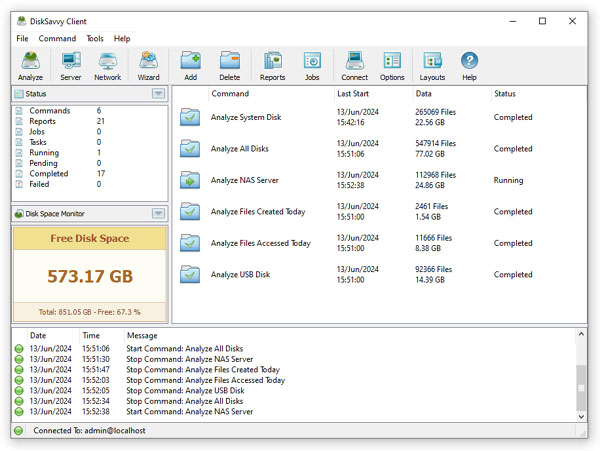Viewport: 600px width, 451px height.
Task: Click green icon of 15:52:38 log entry
Action: (19, 412)
